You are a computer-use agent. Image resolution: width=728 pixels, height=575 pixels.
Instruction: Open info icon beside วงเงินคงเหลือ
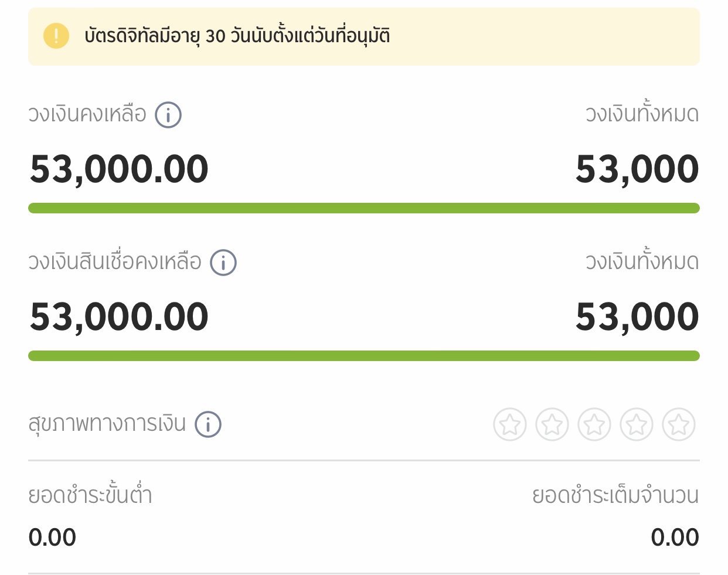coord(168,115)
